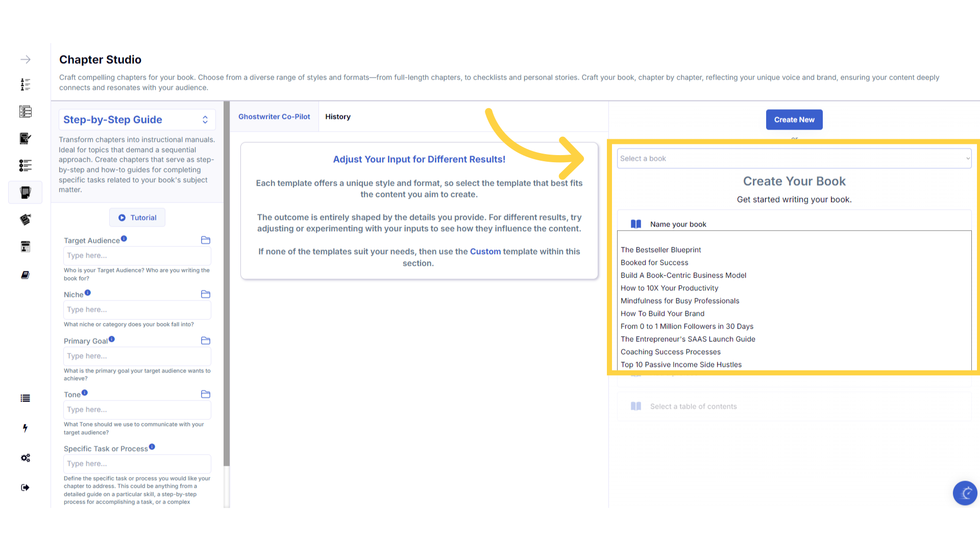This screenshot has height=551, width=980.
Task: Open the chat widget bubble
Action: (x=964, y=493)
